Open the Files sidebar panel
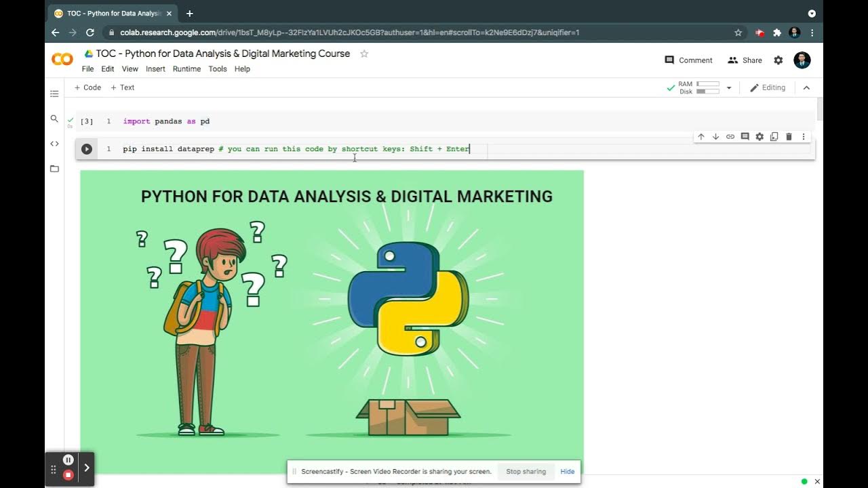Viewport: 868px width, 488px height. coord(54,169)
